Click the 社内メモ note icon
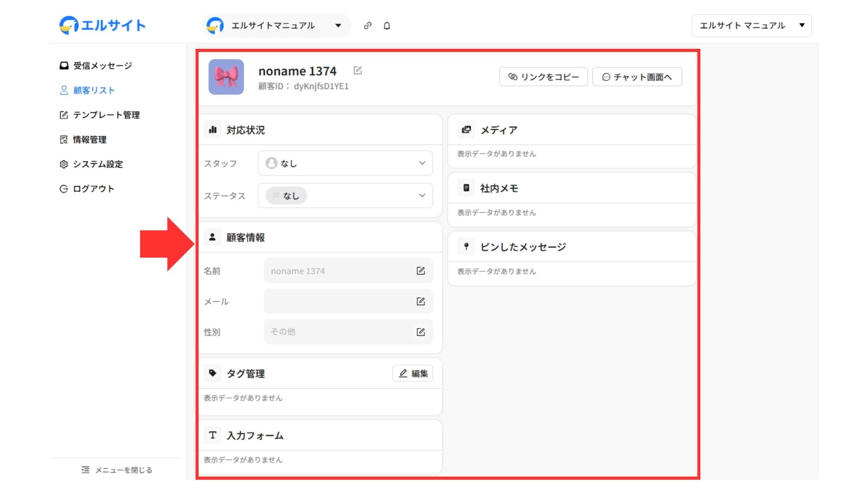868x488 pixels. click(466, 188)
